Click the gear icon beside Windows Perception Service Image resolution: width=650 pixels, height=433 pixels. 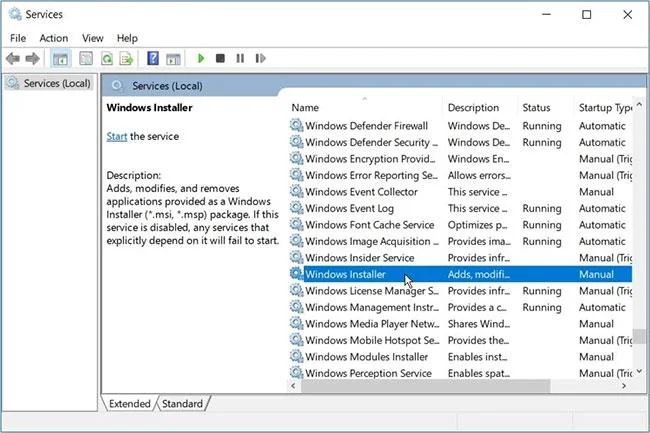coord(296,372)
